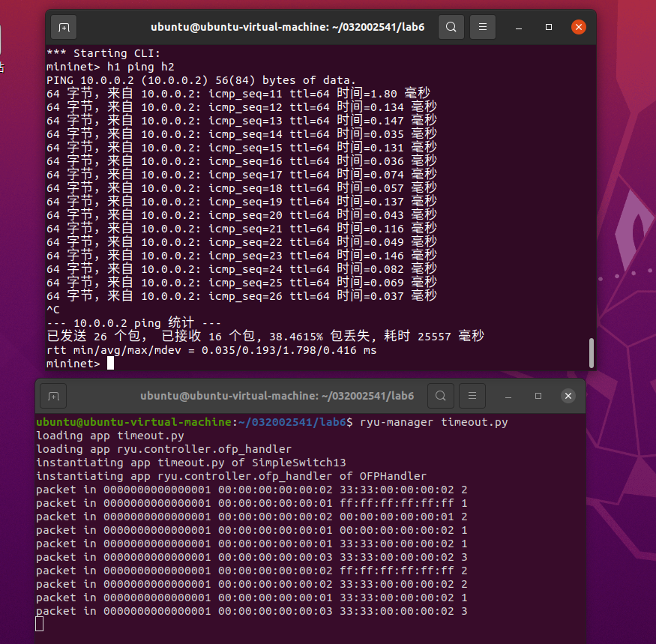Image resolution: width=656 pixels, height=644 pixels.
Task: Click bottom terminal title bar text
Action: click(x=277, y=396)
